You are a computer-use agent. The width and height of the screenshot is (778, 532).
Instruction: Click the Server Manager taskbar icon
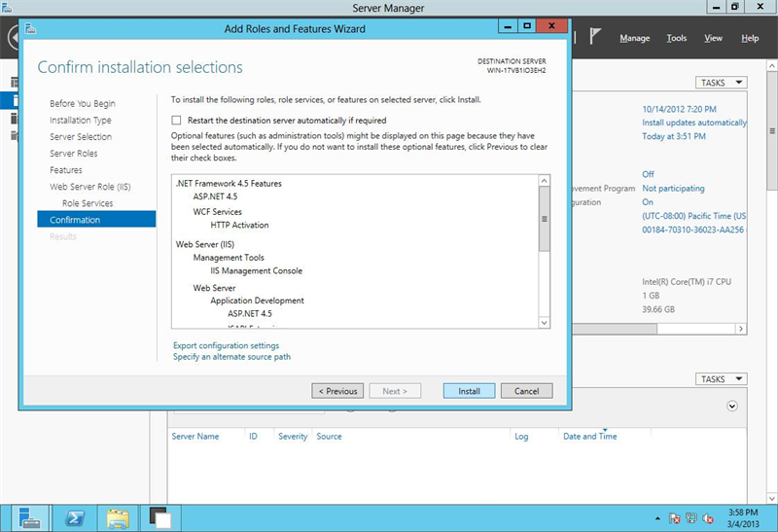[30, 518]
